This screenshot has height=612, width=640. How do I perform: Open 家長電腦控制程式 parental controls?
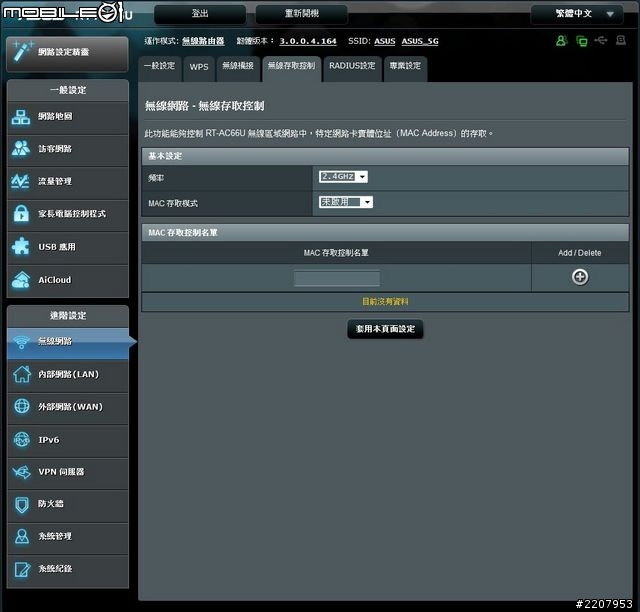click(x=67, y=214)
